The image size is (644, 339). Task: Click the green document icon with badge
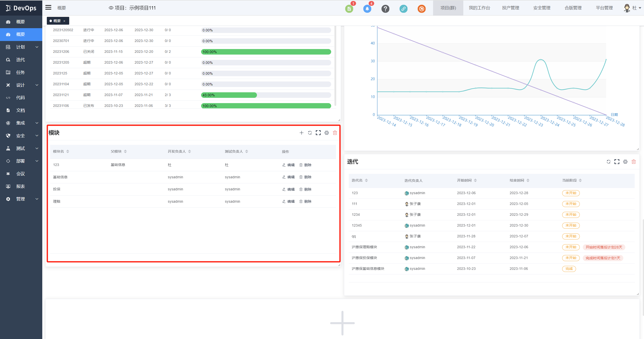click(x=349, y=9)
